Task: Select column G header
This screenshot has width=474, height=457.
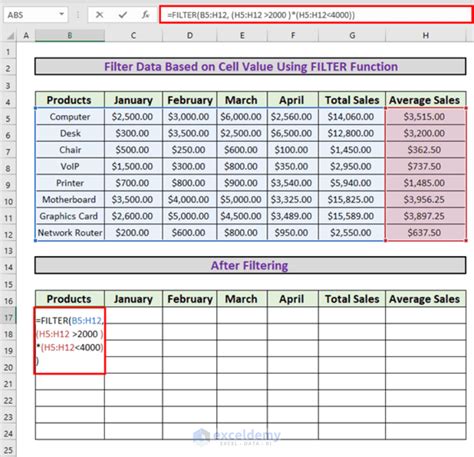Action: click(x=352, y=35)
